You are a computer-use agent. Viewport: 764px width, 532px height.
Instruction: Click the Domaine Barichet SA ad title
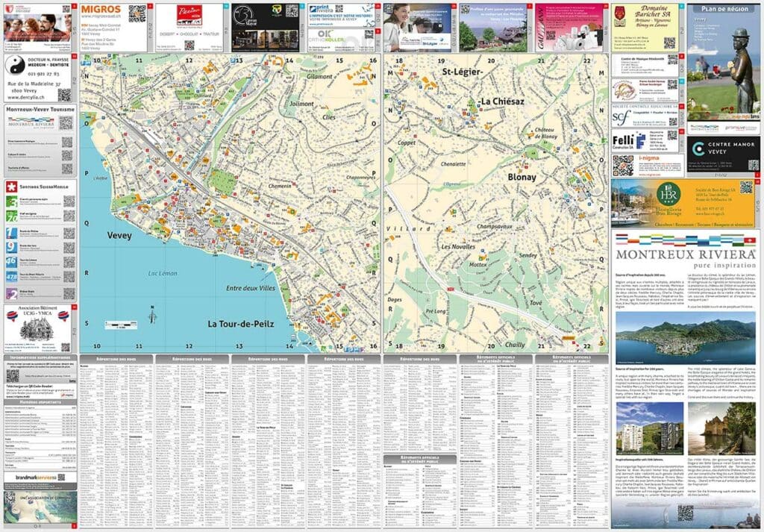coord(652,11)
